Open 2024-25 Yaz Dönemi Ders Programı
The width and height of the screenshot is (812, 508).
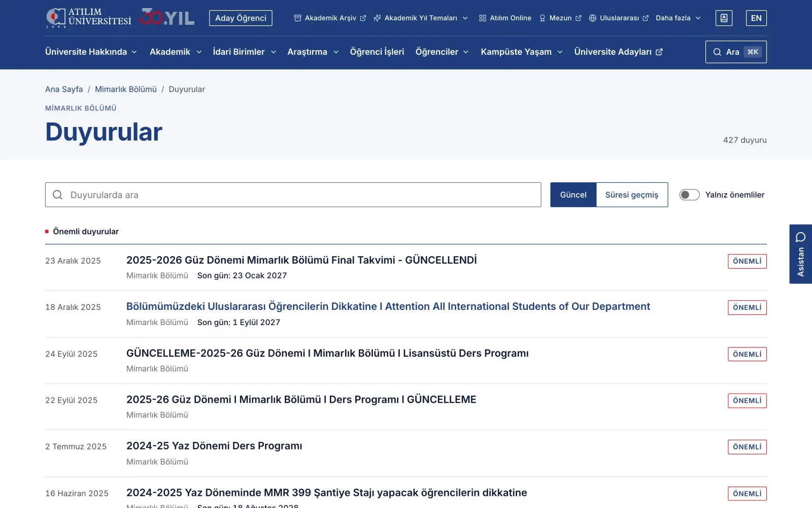pyautogui.click(x=214, y=446)
